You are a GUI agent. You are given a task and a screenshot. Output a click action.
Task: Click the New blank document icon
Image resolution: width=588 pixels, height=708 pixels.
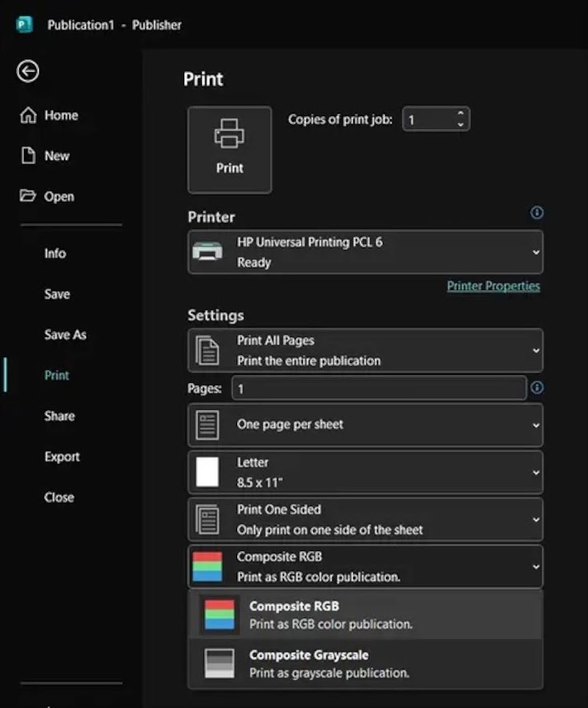tap(29, 155)
